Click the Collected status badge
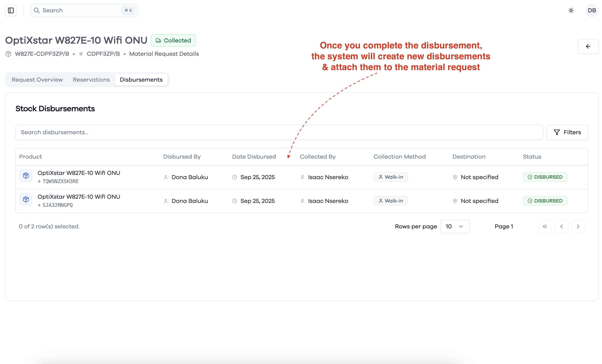Viewport: 602px width, 364px height. (173, 40)
